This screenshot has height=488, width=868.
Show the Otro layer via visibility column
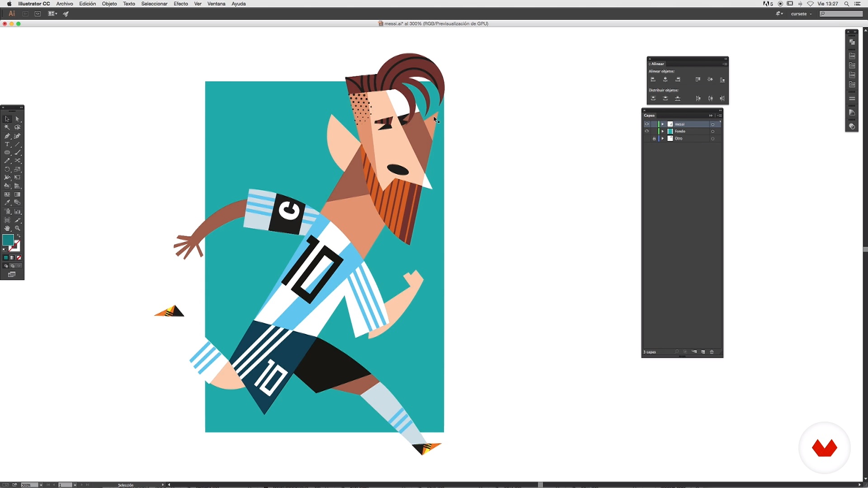coord(647,139)
